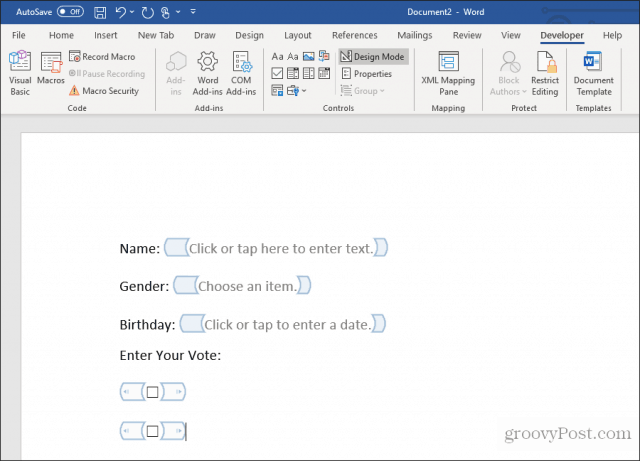640x461 pixels.
Task: Switch to the Layout tab
Action: point(298,35)
